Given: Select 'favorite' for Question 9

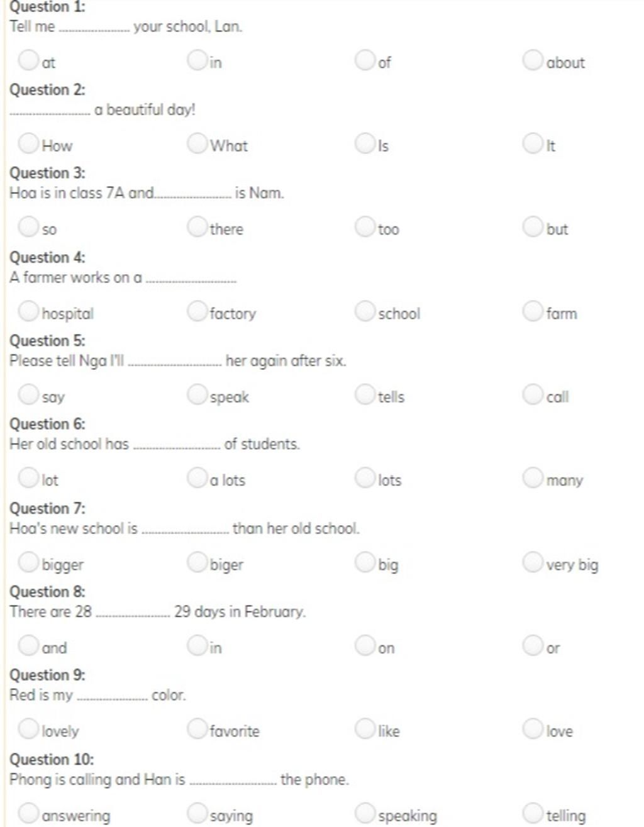Looking at the screenshot, I should pos(197,729).
